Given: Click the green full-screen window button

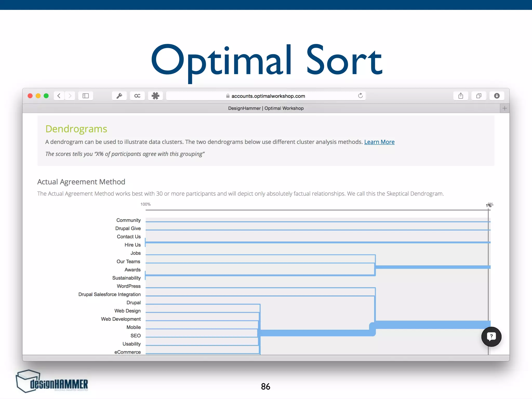Looking at the screenshot, I should click(x=46, y=96).
